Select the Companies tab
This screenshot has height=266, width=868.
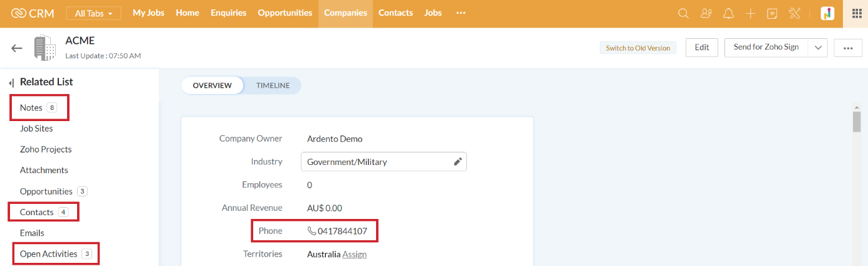(x=345, y=13)
